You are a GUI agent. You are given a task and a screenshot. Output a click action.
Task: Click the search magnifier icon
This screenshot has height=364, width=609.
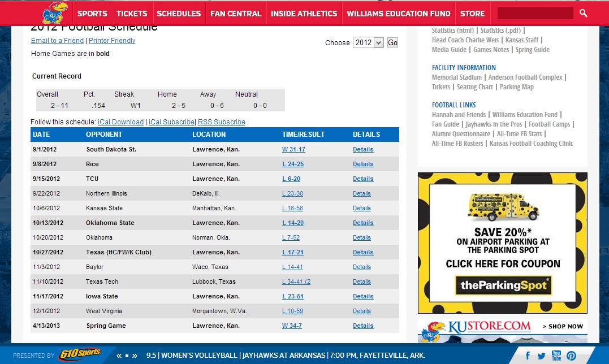(583, 13)
